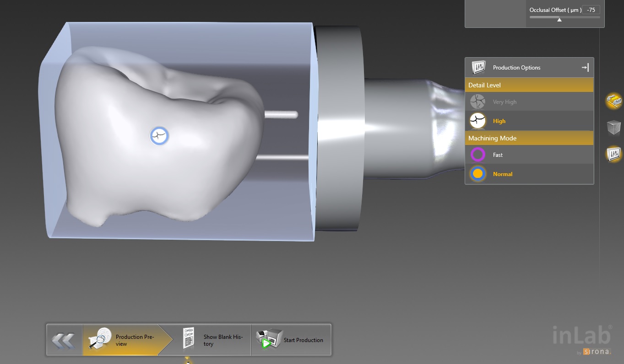Click the double-arrow back icon
Viewport: 624px width, 364px height.
coord(64,340)
